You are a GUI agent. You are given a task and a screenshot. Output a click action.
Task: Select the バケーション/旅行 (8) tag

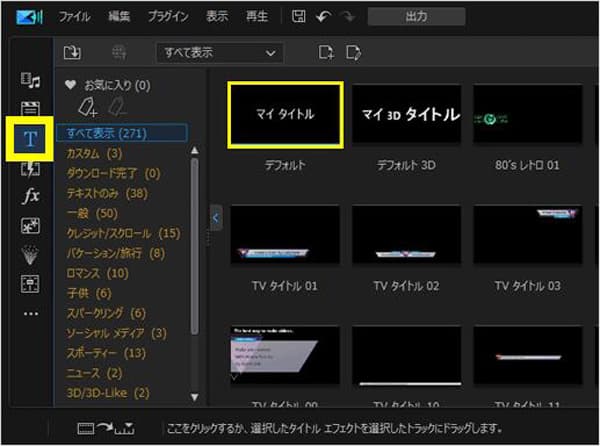pos(116,253)
